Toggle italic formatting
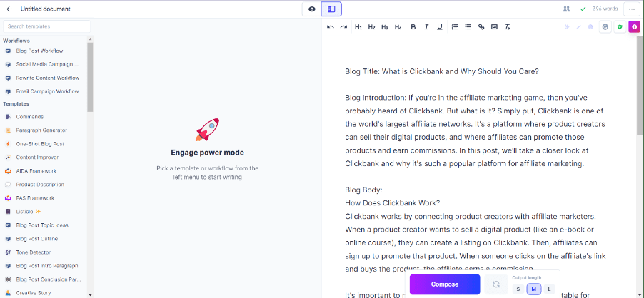This screenshot has width=644, height=298. click(426, 27)
